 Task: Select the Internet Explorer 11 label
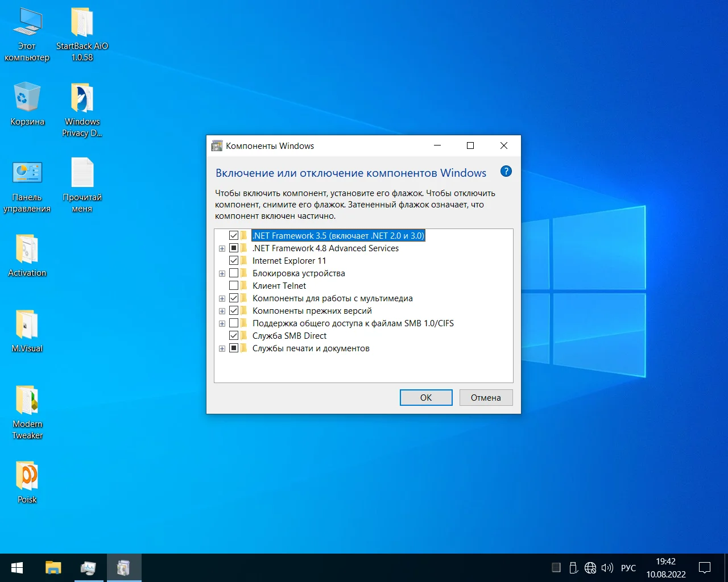pyautogui.click(x=289, y=260)
